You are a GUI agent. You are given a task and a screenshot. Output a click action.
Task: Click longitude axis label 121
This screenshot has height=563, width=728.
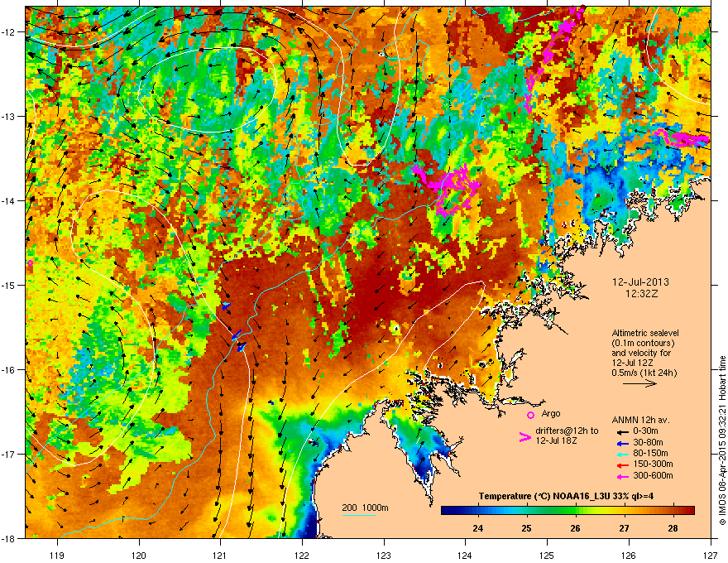[x=221, y=555]
